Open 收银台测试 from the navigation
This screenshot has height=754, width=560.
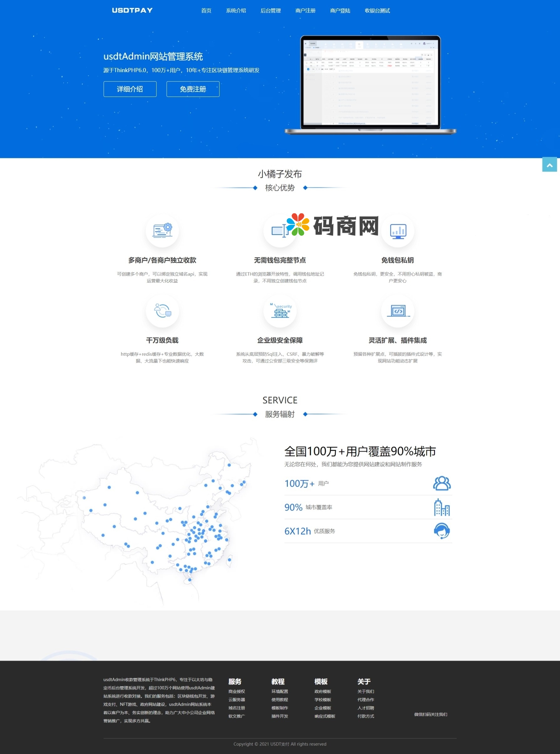pos(377,11)
